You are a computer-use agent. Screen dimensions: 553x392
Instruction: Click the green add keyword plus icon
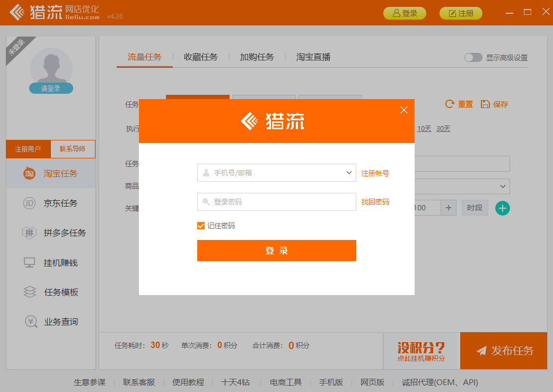pos(502,208)
